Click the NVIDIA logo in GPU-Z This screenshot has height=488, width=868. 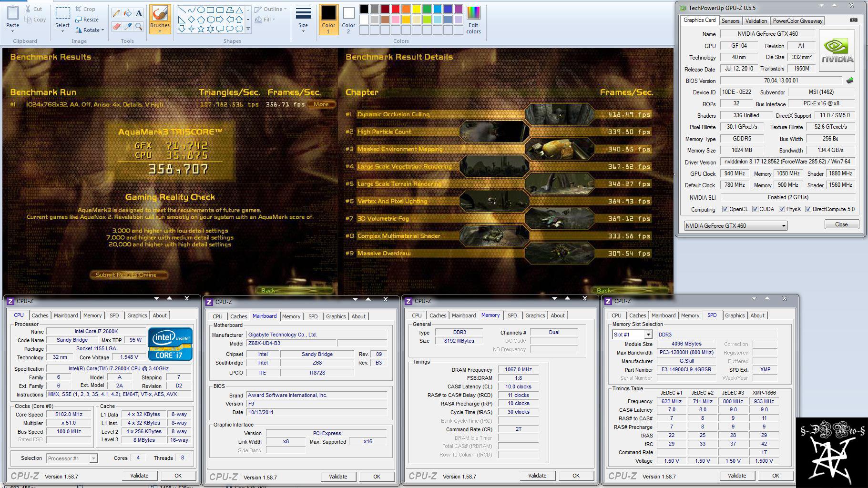click(837, 51)
